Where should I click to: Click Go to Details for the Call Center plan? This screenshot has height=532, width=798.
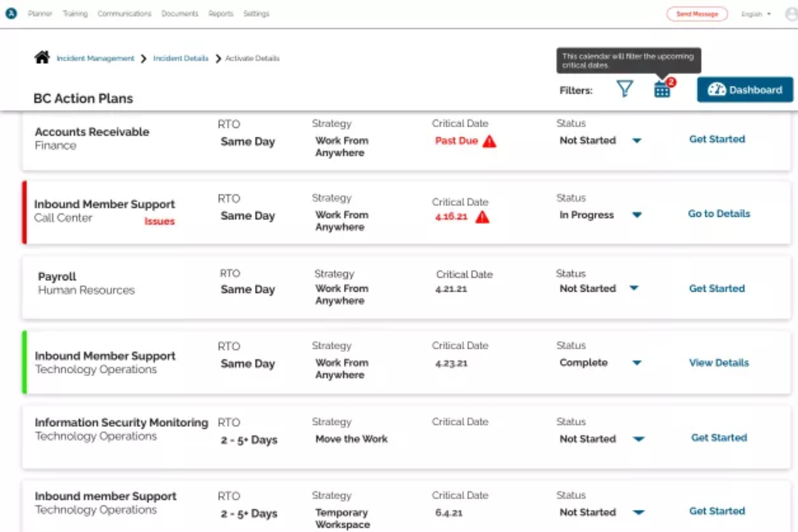pos(718,213)
